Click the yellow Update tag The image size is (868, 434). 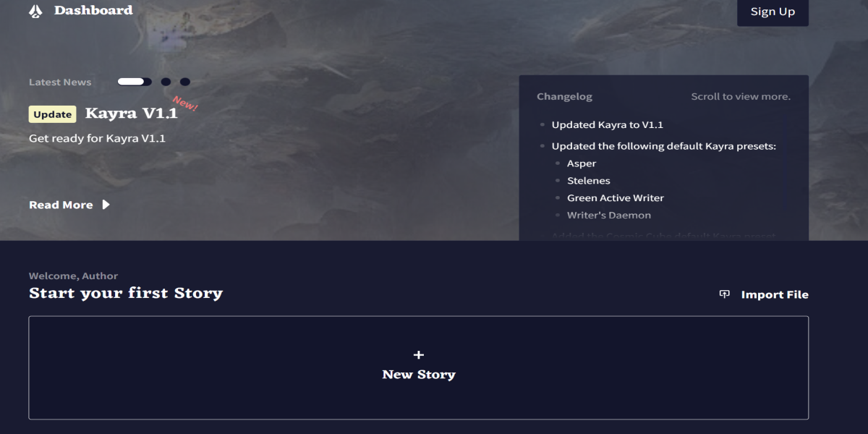point(53,114)
